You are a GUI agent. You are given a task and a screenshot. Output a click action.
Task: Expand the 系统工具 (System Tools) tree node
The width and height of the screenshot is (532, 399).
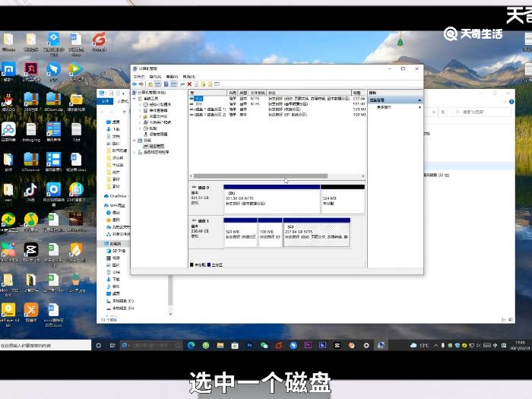(x=135, y=98)
